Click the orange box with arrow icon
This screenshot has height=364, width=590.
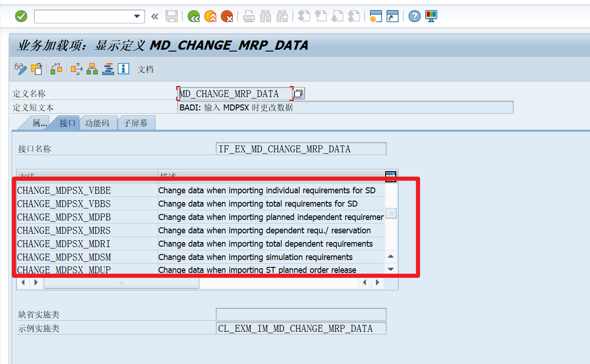tap(76, 69)
